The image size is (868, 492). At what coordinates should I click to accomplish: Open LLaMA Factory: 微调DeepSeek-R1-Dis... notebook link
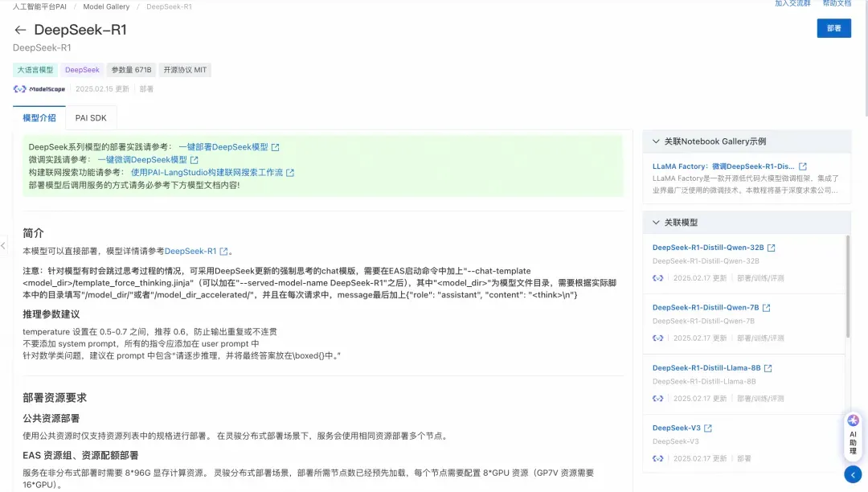[x=723, y=166]
